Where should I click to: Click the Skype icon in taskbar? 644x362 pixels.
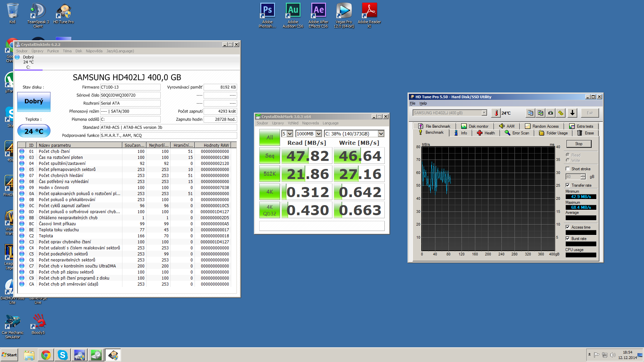click(x=62, y=355)
